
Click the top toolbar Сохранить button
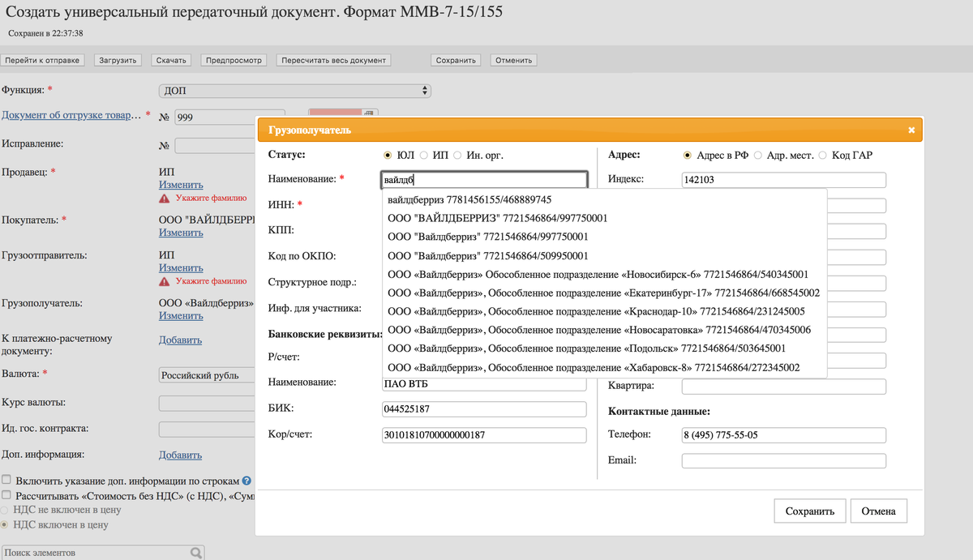456,60
